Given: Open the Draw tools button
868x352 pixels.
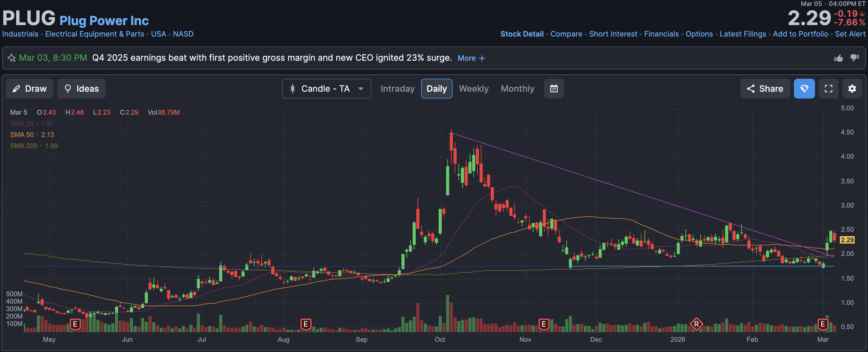Looking at the screenshot, I should click(x=30, y=89).
